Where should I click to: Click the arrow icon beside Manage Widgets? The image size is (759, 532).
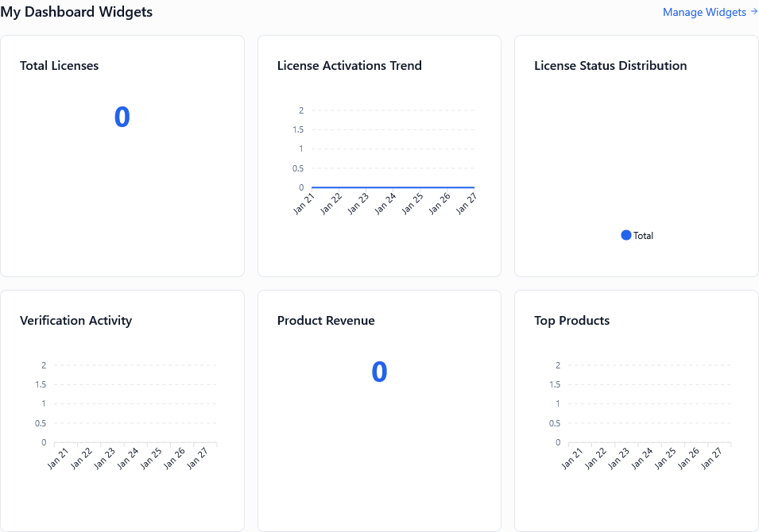(x=753, y=12)
